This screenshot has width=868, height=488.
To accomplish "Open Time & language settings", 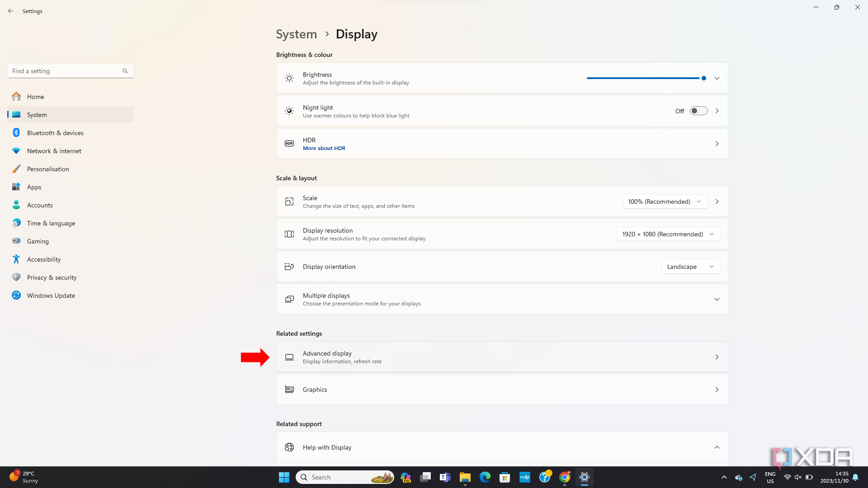I will pos(71,223).
